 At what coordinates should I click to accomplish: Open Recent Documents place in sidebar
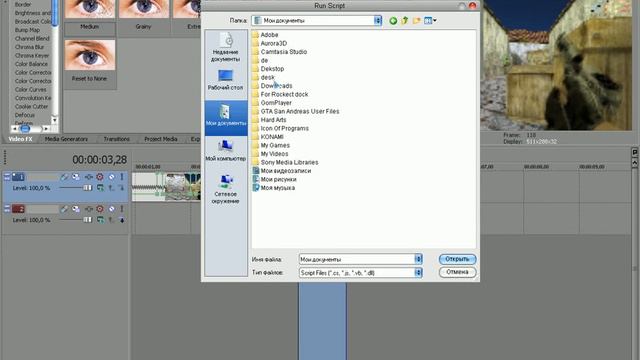click(225, 47)
